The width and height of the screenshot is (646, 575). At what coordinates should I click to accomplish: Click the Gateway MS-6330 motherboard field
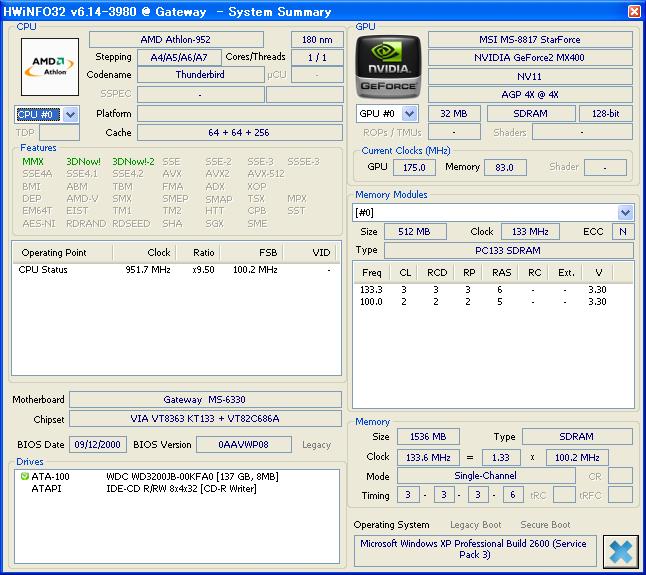tap(205, 400)
